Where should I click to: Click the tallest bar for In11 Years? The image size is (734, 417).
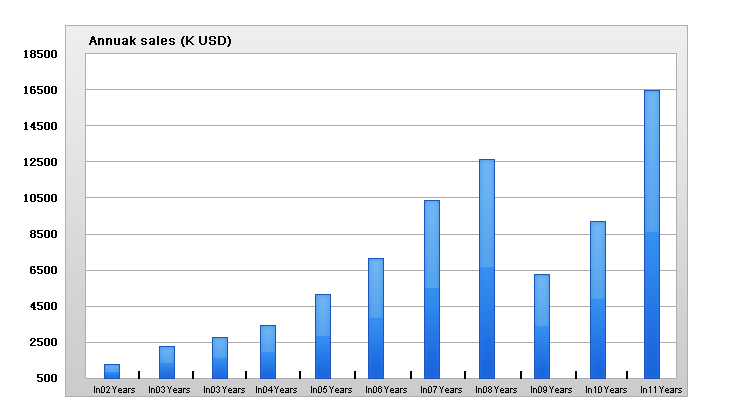click(x=651, y=233)
